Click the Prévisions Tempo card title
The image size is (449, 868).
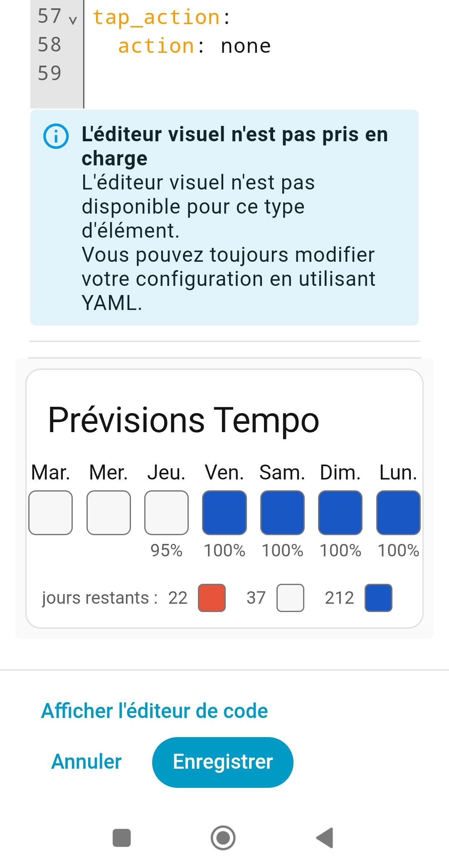point(183,420)
